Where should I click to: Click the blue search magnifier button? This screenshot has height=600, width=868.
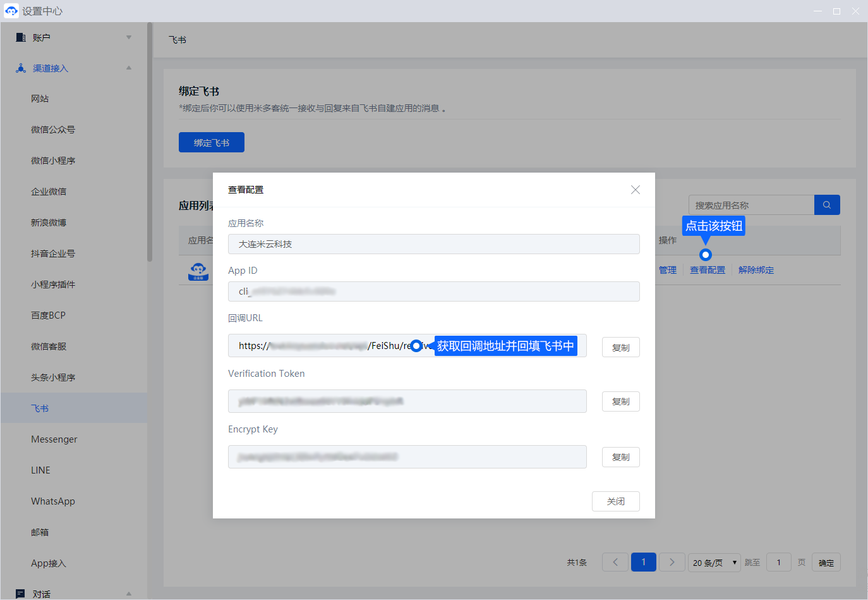(x=827, y=205)
